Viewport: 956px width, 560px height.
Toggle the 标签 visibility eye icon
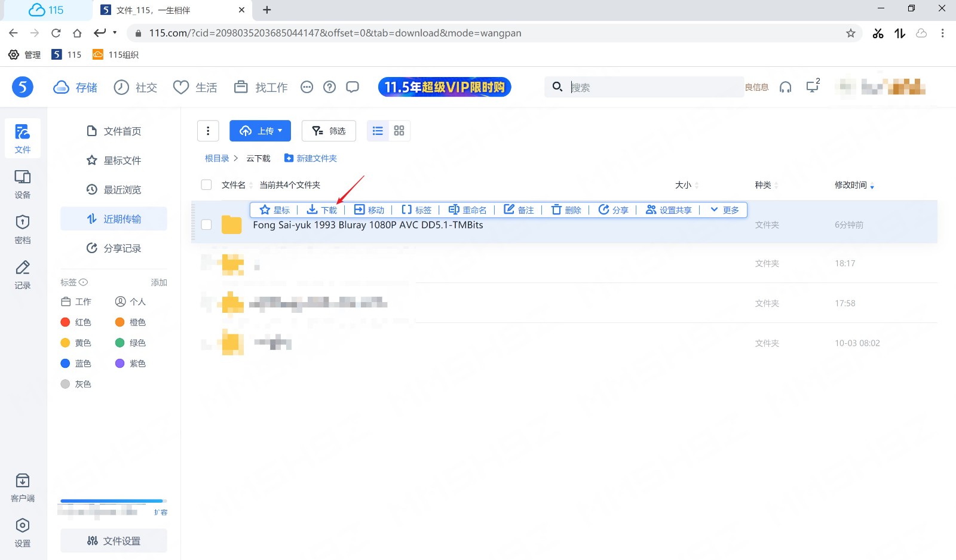(84, 282)
